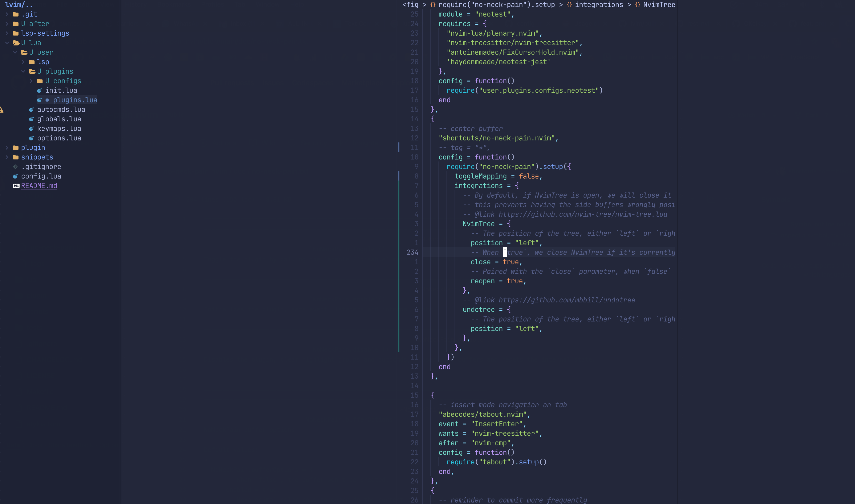Click the markdown icon beside README.md
This screenshot has width=855, height=504.
(16, 186)
